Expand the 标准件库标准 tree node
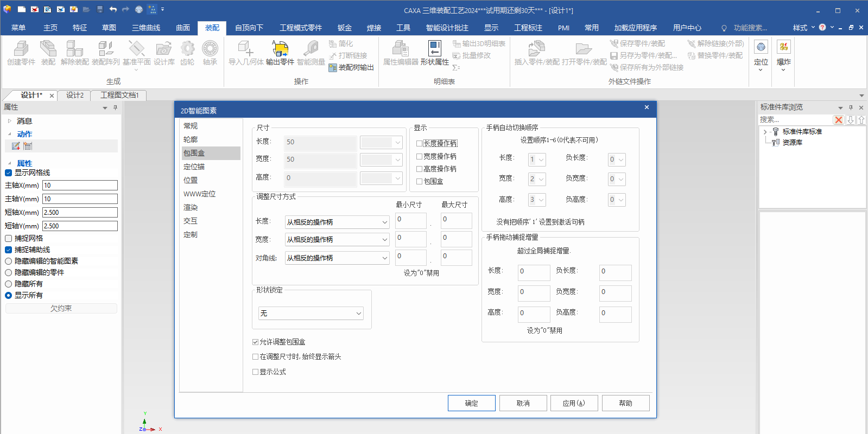This screenshot has width=868, height=434. 765,132
